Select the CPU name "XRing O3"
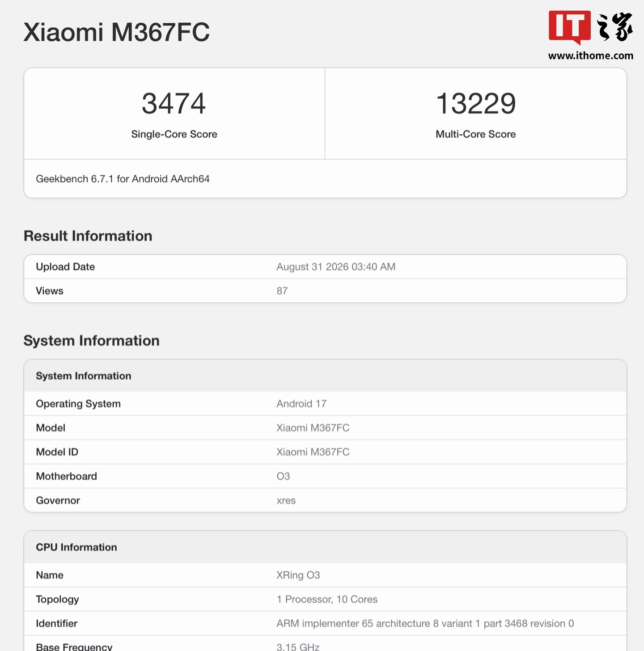Image resolution: width=644 pixels, height=651 pixels. [298, 575]
